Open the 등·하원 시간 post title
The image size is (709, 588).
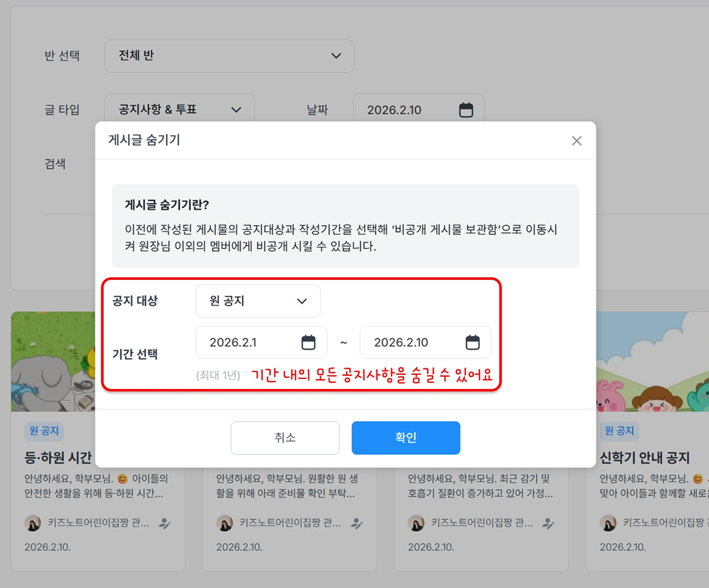(x=58, y=458)
